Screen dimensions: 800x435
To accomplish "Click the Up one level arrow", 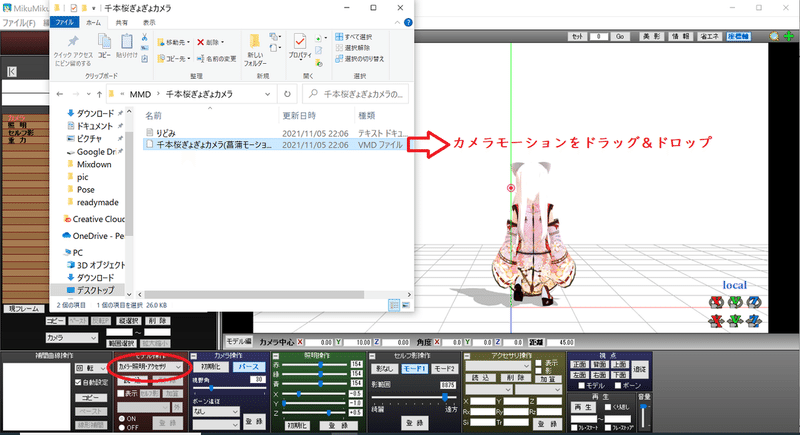I will pos(99,94).
